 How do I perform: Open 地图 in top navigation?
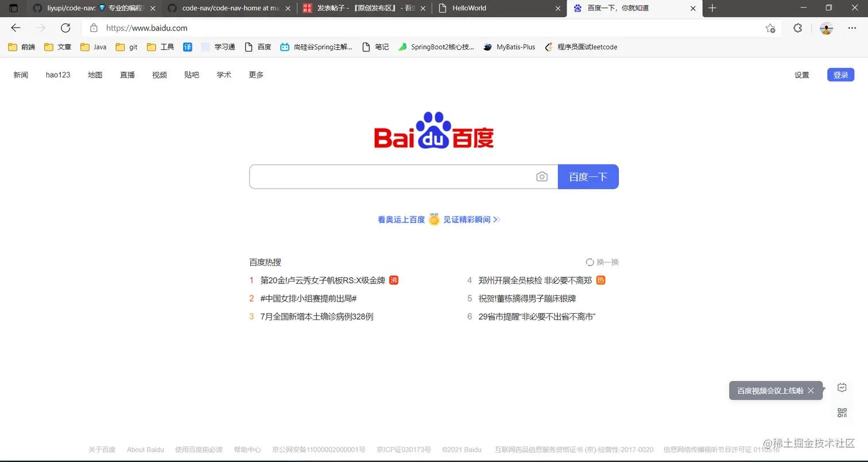pyautogui.click(x=95, y=75)
